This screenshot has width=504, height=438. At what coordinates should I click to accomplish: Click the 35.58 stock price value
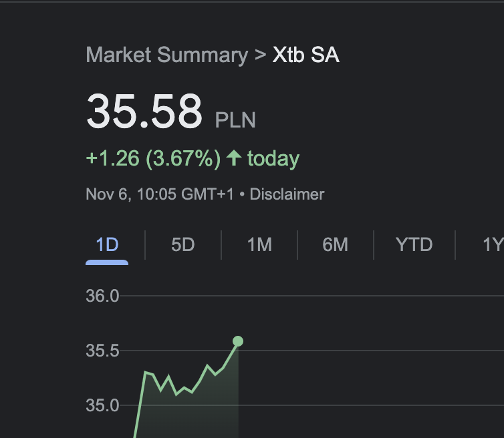coord(144,112)
